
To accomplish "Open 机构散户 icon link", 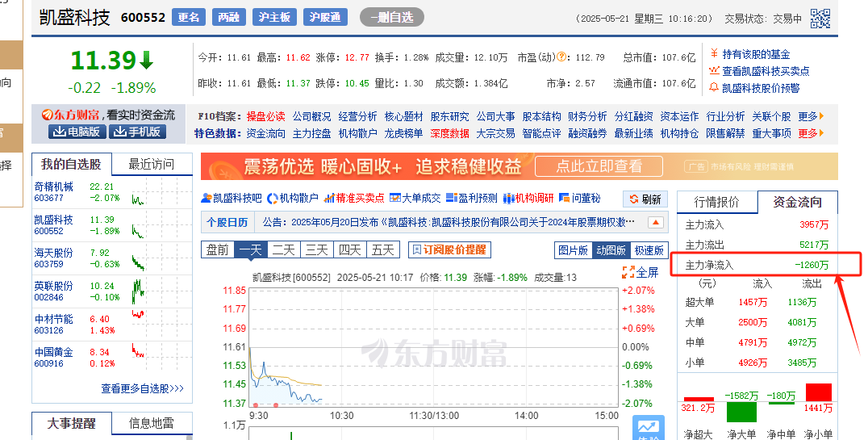I will 293,199.
